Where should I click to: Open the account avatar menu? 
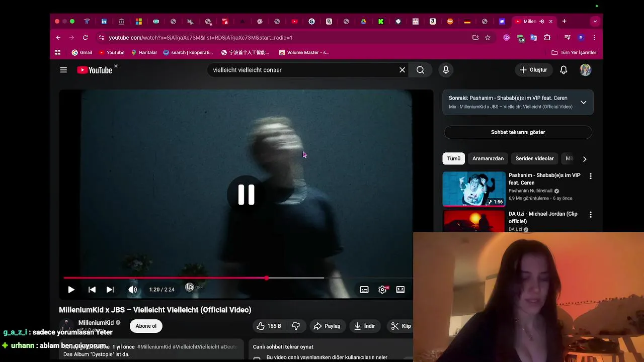585,70
